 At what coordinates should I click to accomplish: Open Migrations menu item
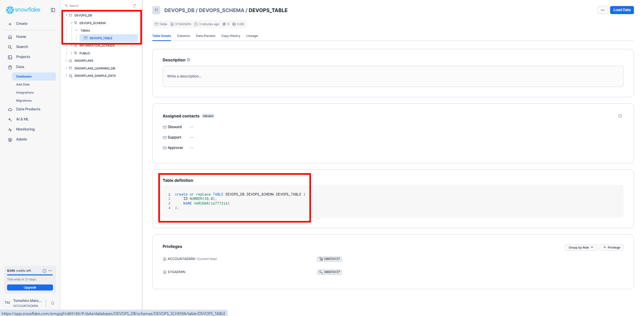pyautogui.click(x=24, y=101)
